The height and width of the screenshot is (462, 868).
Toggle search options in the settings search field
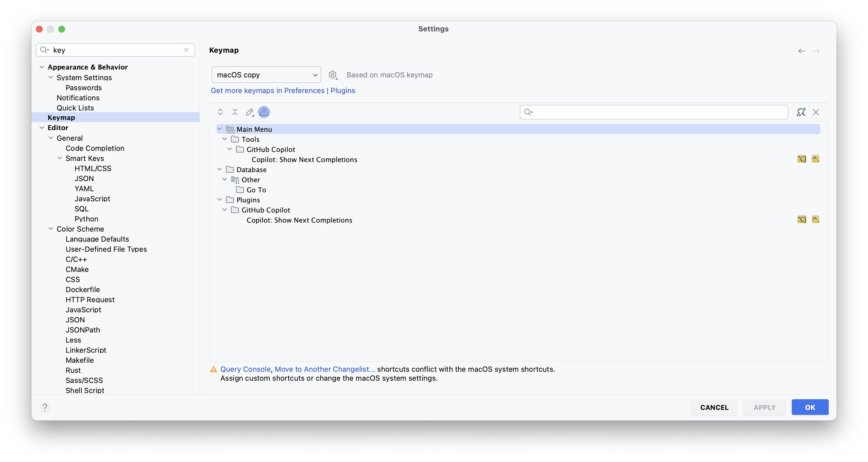[45, 50]
